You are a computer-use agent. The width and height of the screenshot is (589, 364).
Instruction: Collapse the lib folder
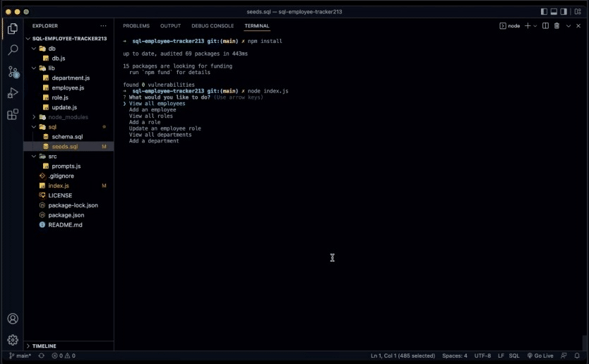[34, 68]
